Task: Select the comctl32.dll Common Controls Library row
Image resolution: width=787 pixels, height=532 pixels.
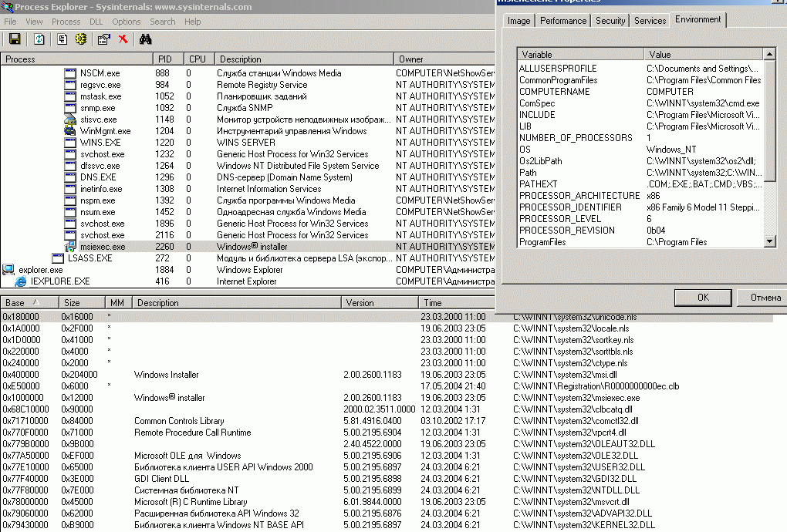Action: coord(387,421)
